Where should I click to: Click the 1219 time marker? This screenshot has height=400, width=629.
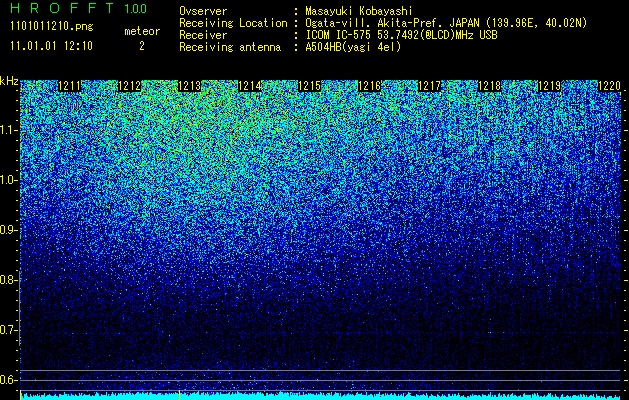550,86
